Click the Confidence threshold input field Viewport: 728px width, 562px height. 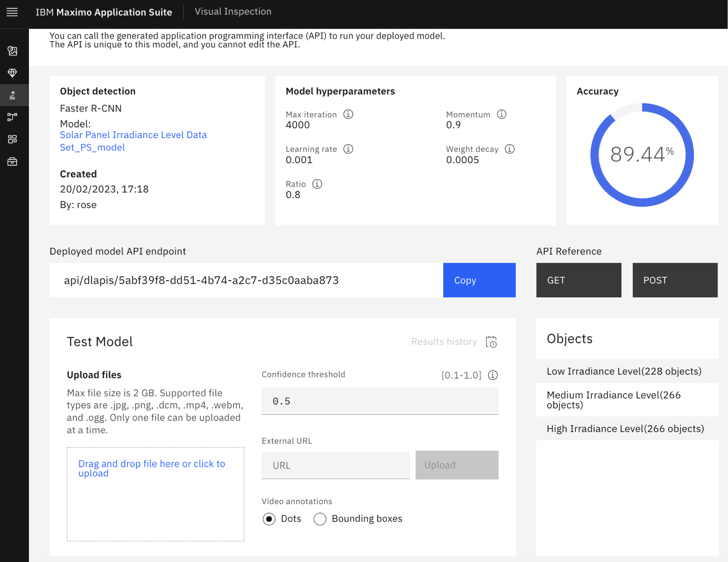(380, 401)
